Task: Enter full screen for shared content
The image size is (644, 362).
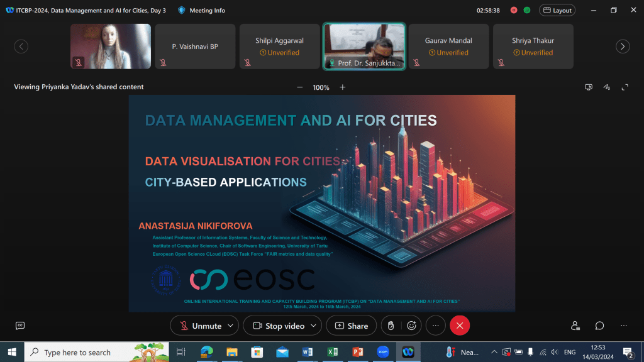Action: pyautogui.click(x=625, y=87)
